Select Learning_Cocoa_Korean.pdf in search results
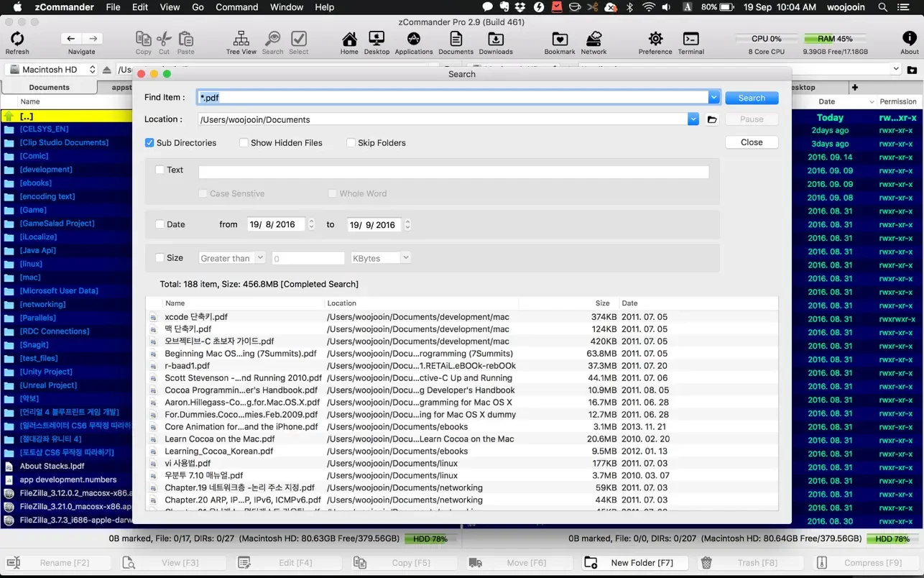Image resolution: width=924 pixels, height=578 pixels. pos(219,451)
